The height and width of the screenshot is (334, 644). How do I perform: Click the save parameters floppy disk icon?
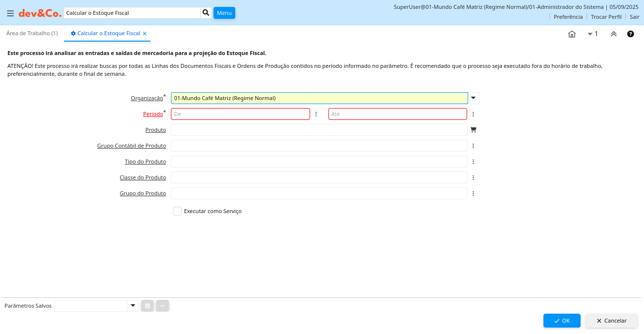[x=148, y=306]
